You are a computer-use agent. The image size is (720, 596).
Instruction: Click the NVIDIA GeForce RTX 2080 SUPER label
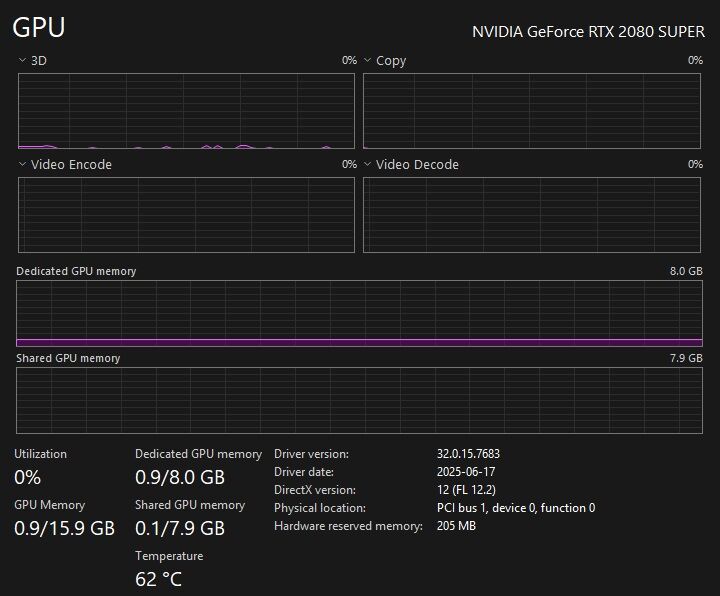click(588, 31)
